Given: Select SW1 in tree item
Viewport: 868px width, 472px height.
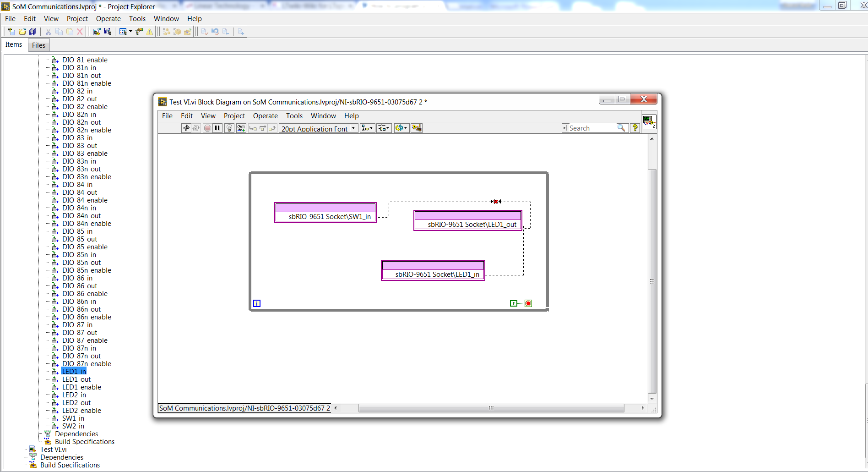Looking at the screenshot, I should (73, 418).
